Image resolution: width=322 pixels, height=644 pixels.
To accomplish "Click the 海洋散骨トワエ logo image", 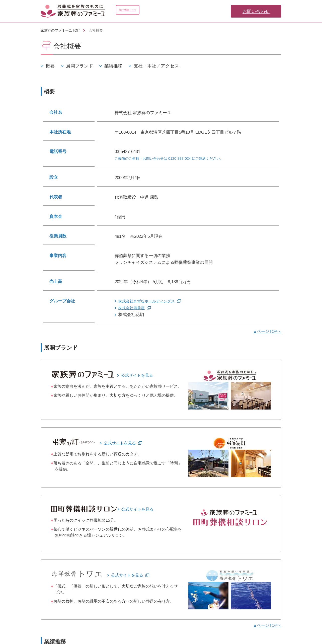I will pyautogui.click(x=230, y=576).
